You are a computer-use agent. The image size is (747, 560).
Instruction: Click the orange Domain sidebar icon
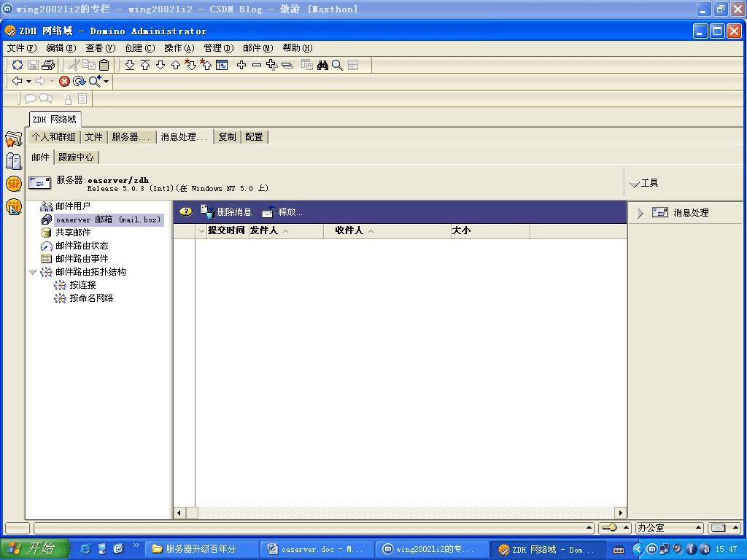tap(14, 184)
